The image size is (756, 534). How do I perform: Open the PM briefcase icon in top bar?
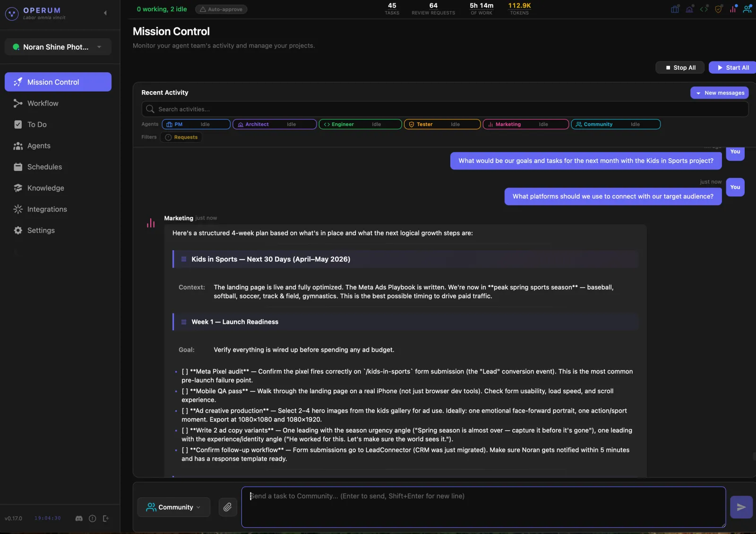point(675,9)
